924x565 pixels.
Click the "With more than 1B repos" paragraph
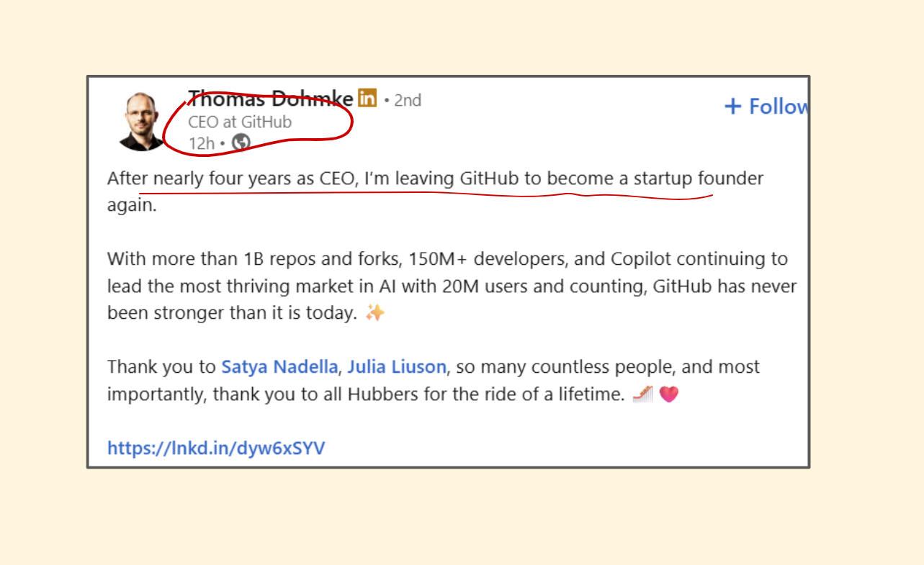(447, 286)
